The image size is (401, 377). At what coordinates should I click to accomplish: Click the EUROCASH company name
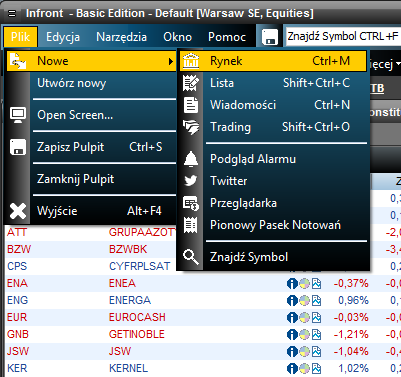point(137,317)
